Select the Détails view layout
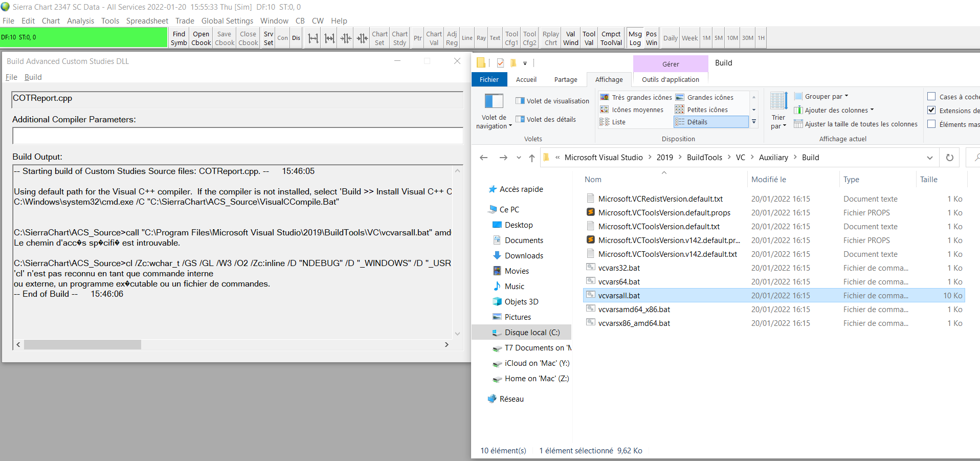 [x=711, y=122]
